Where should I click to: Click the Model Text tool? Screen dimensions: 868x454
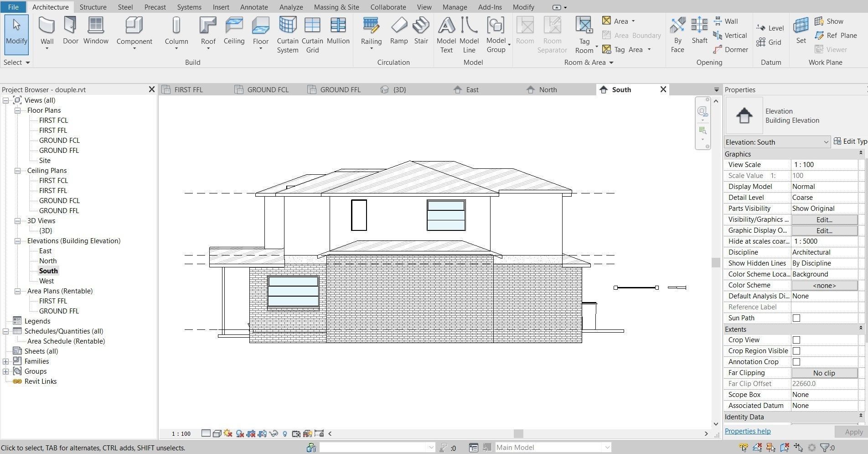(446, 35)
